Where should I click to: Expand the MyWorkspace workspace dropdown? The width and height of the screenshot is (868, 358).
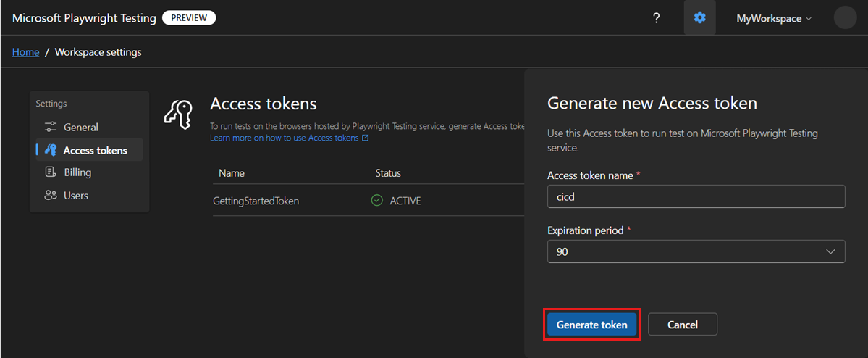coord(774,18)
